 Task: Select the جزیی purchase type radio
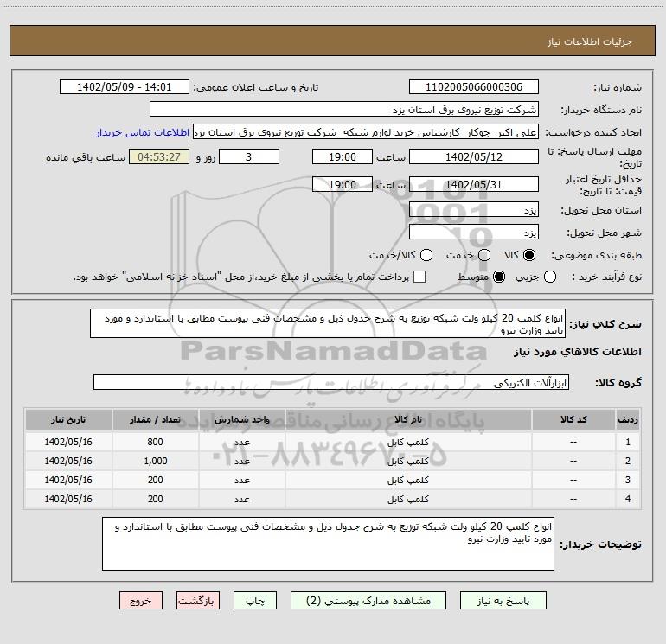point(550,277)
